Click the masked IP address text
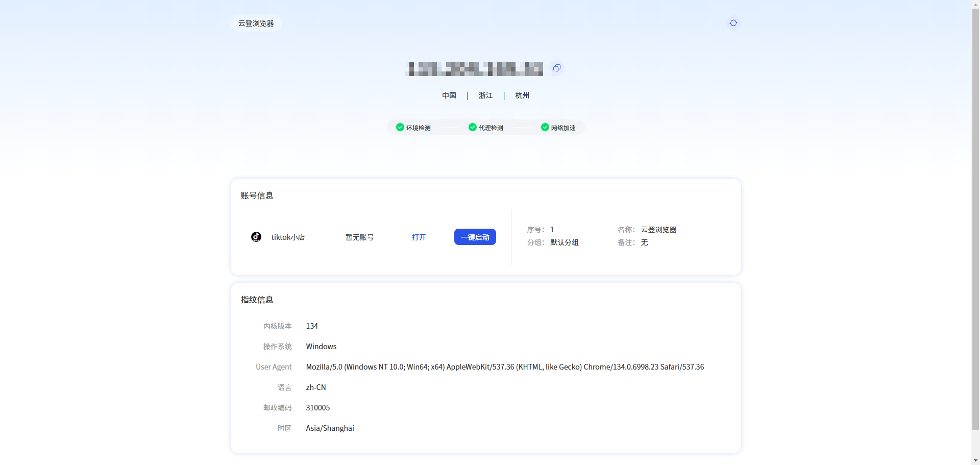This screenshot has height=465, width=980. 475,68
